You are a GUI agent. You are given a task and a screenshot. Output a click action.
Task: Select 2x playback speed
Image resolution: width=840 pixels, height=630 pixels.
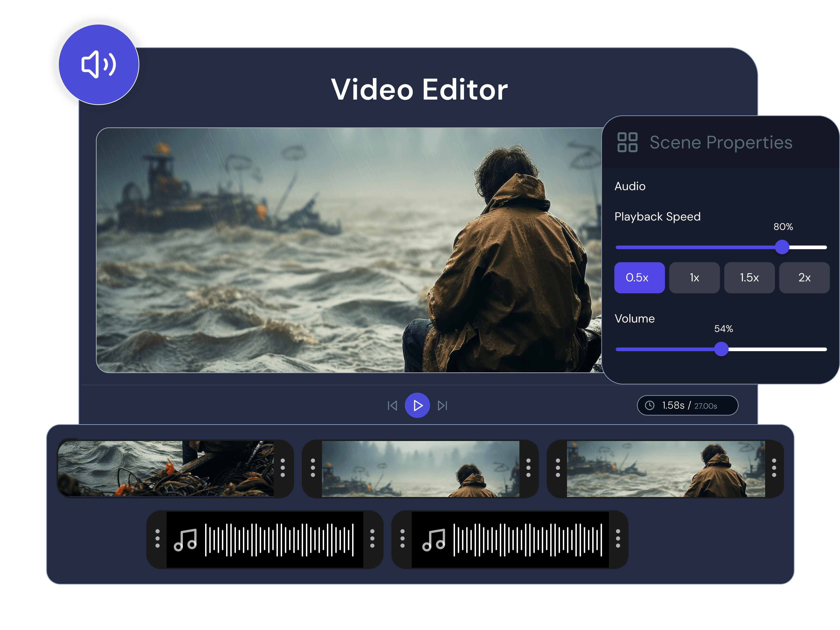pos(804,278)
